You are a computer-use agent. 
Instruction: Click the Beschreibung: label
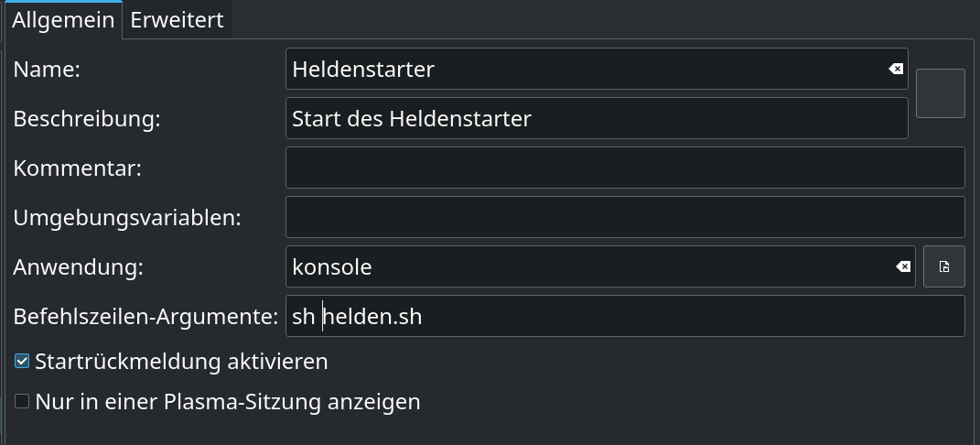(x=87, y=118)
